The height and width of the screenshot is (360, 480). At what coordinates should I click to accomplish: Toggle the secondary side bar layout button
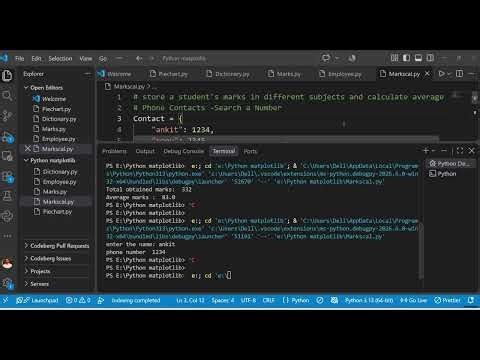click(430, 58)
